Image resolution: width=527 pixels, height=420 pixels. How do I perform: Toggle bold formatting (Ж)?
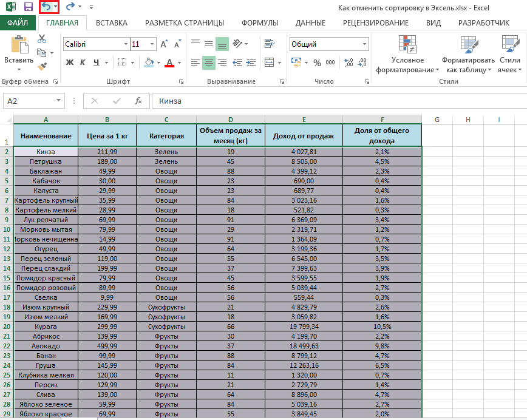pos(69,63)
